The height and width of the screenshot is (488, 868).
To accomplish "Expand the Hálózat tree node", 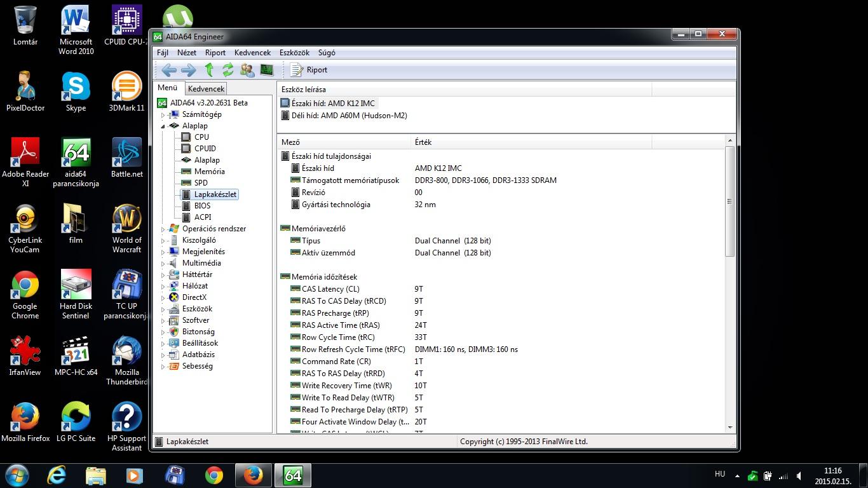I will (163, 286).
